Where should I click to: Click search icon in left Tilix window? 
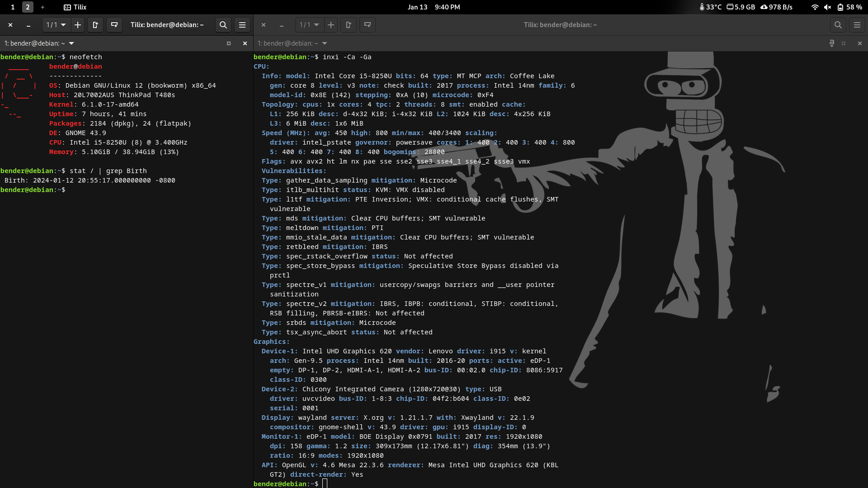223,25
